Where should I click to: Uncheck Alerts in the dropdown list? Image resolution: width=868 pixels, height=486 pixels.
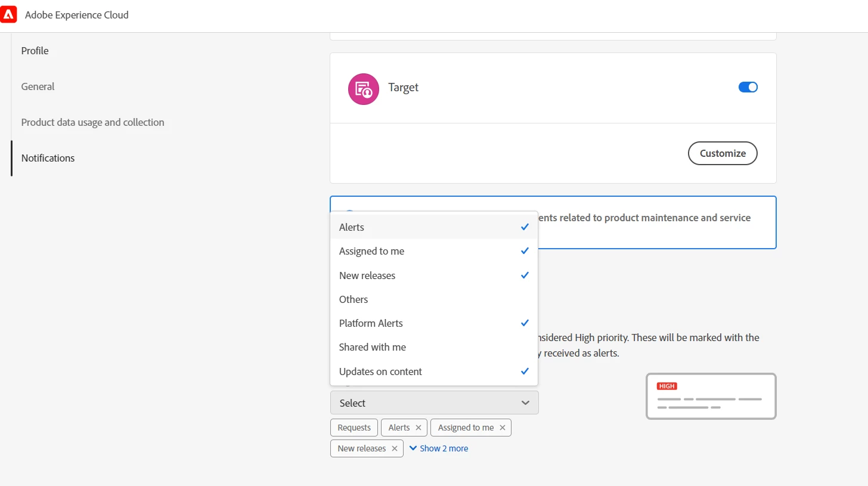point(434,227)
